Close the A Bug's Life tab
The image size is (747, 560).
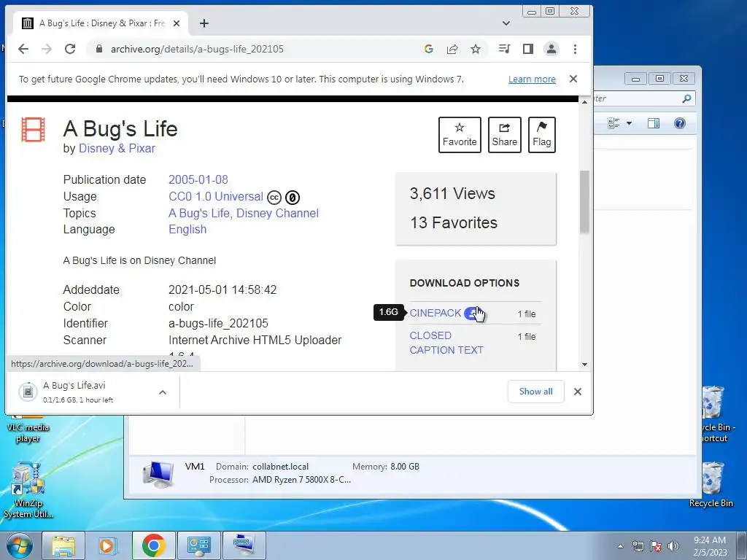(x=177, y=23)
